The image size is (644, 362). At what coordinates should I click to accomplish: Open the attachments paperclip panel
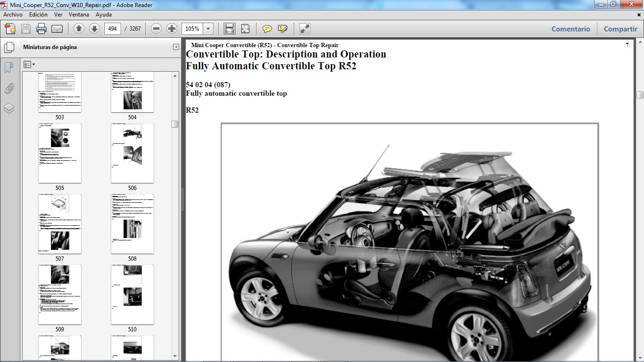(9, 88)
